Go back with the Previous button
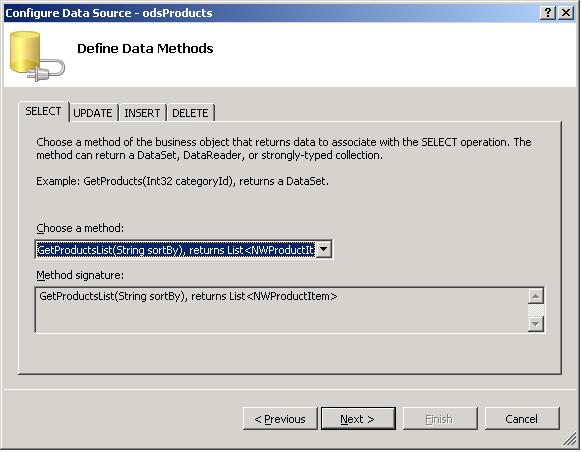This screenshot has height=452, width=582. (280, 419)
